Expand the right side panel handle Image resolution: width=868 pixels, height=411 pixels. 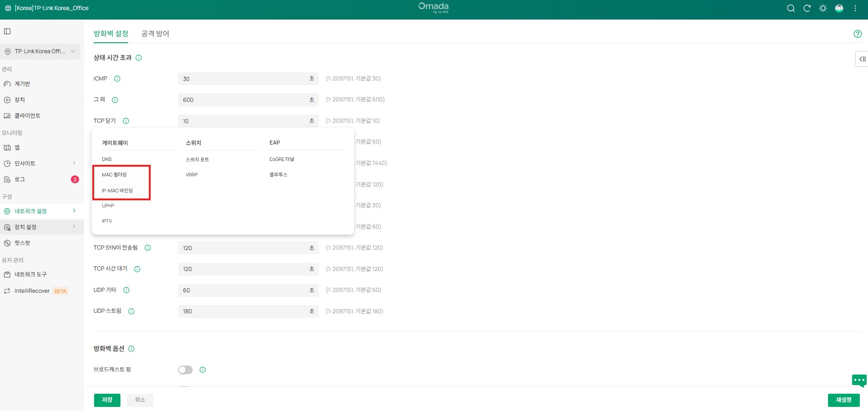(x=862, y=59)
